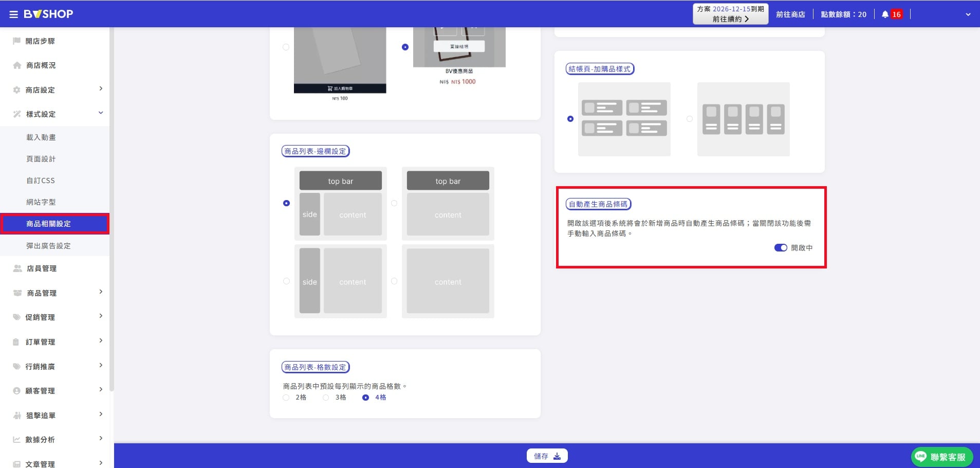Viewport: 980px width, 468px height.
Task: Click the LINE icon on 聯繫客服
Action: pos(920,456)
